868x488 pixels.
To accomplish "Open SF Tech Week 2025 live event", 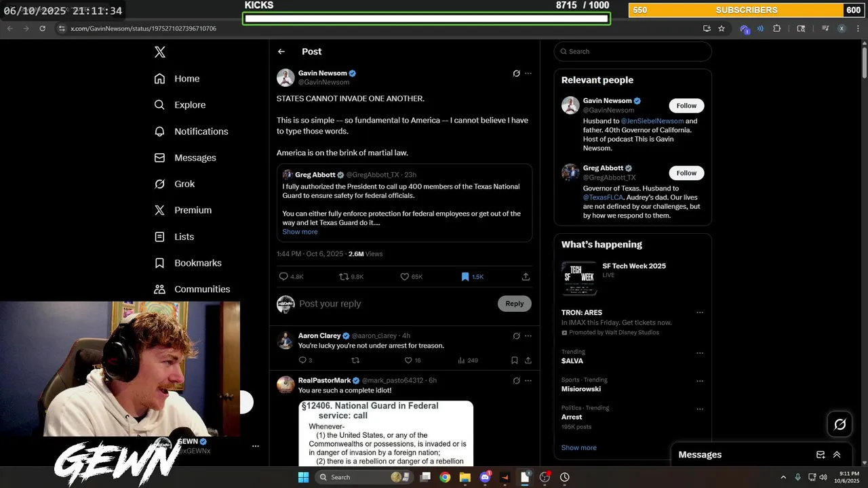I will coord(633,278).
